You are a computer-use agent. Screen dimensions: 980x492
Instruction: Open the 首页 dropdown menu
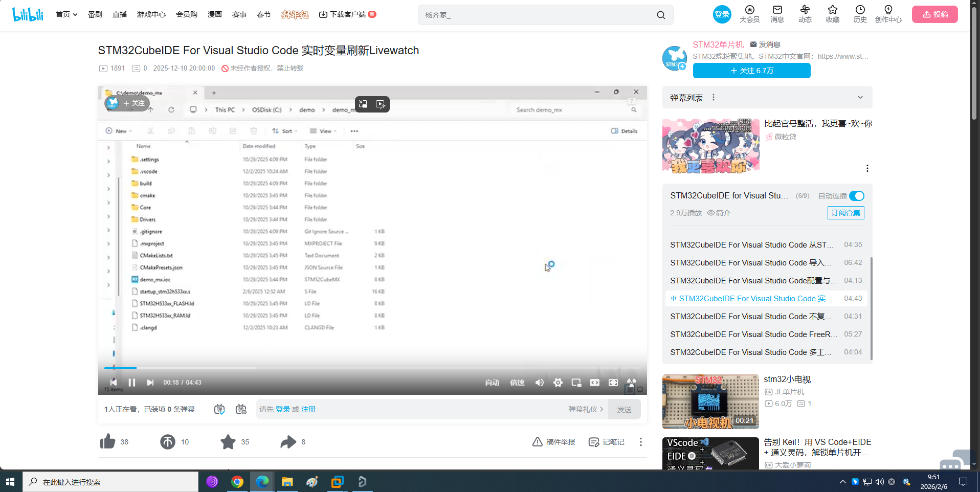(66, 14)
